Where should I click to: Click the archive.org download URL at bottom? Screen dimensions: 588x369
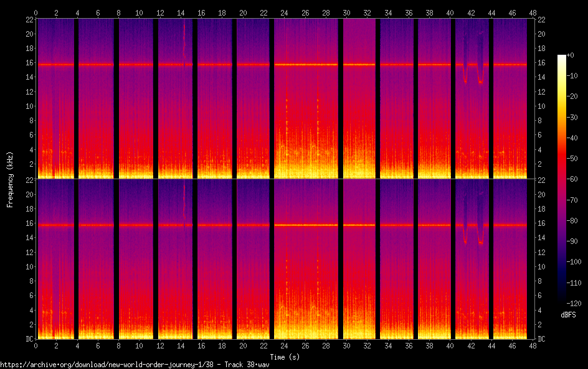pyautogui.click(x=135, y=364)
